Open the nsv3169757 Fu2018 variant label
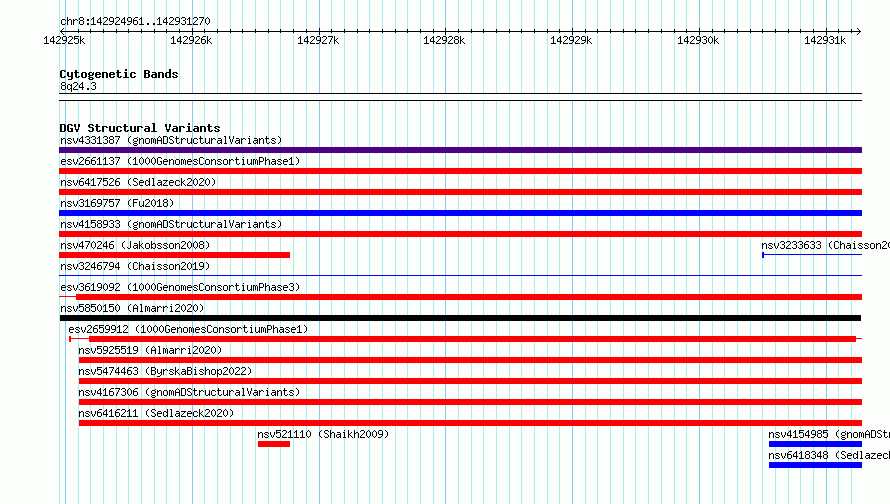Screen dimensions: 890x504 tap(117, 203)
